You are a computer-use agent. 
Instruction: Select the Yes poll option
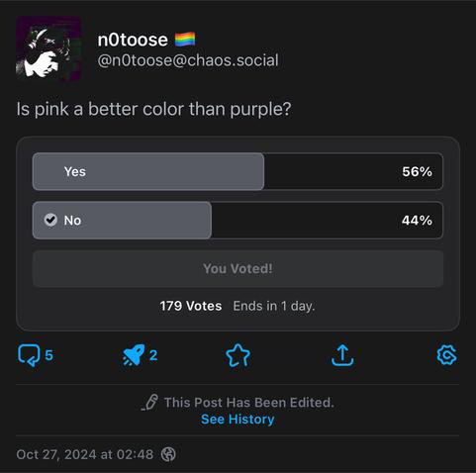(238, 171)
